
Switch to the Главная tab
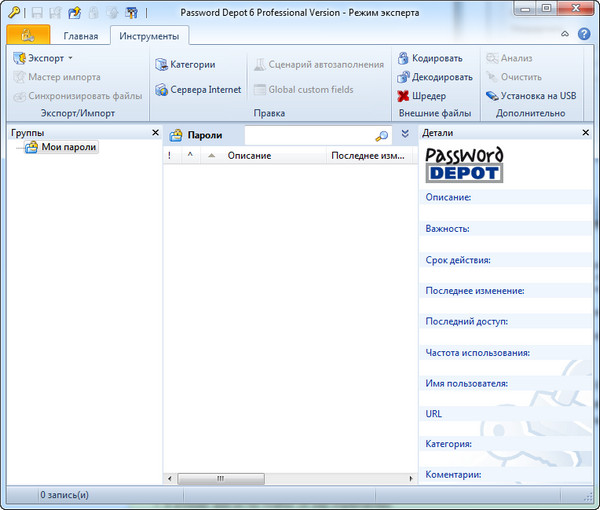click(81, 36)
